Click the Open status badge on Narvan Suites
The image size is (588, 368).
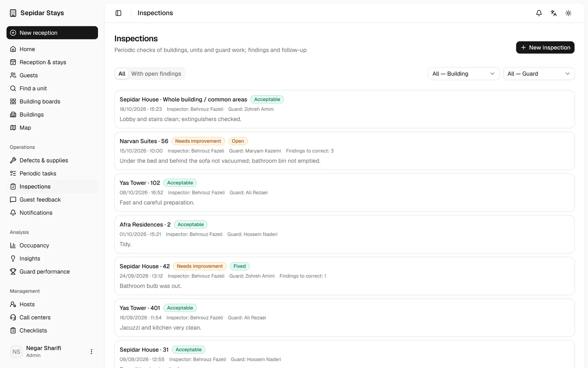(238, 141)
